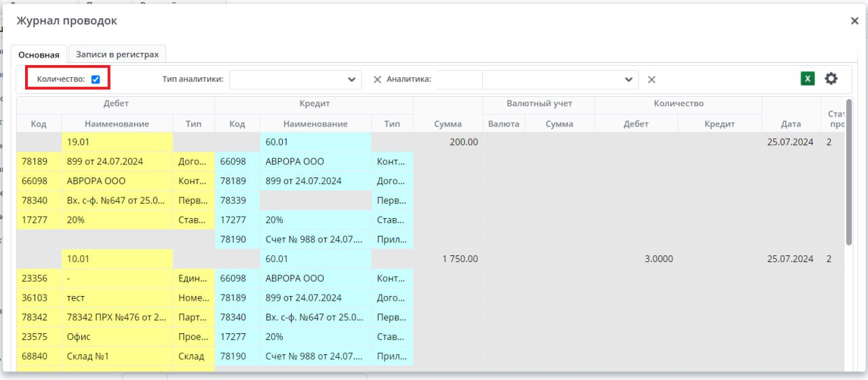This screenshot has width=868, height=380.
Task: Click the Аналитика code input field
Action: coord(459,79)
